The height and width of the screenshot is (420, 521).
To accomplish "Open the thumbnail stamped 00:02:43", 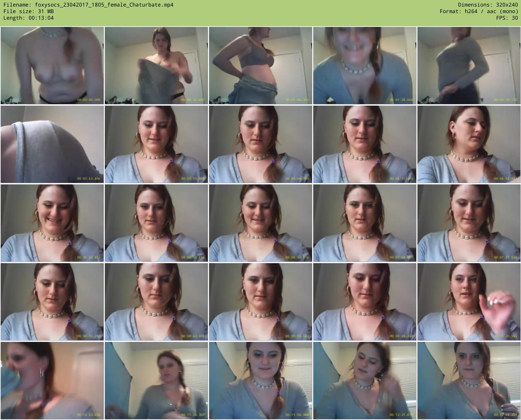I will (x=52, y=144).
